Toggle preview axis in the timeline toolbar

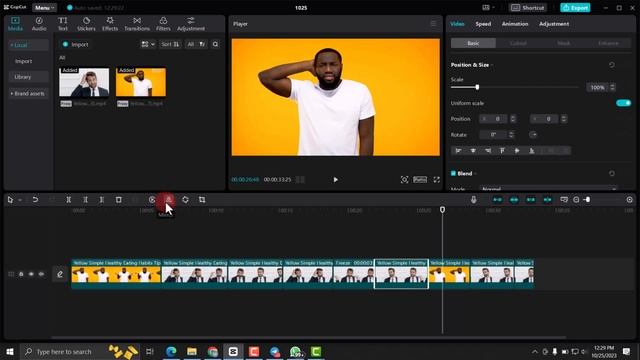pyautogui.click(x=547, y=200)
